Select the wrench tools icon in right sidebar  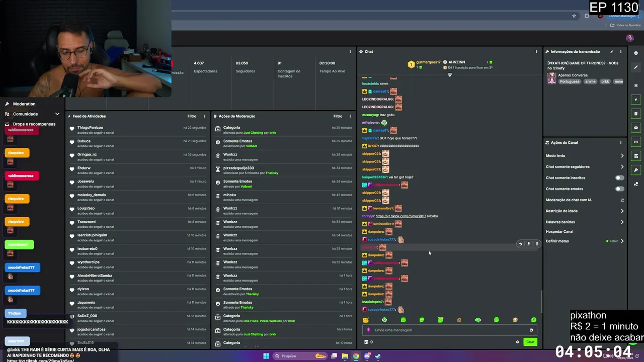(636, 170)
